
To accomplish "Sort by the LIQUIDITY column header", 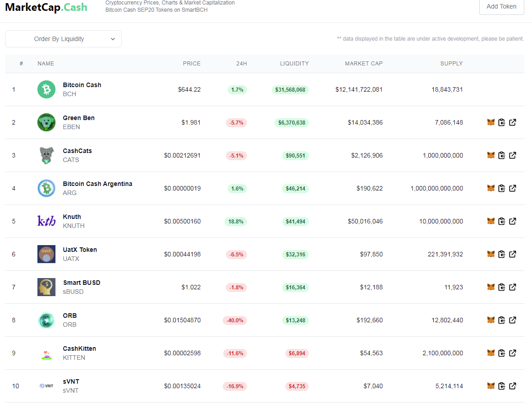I will 294,64.
